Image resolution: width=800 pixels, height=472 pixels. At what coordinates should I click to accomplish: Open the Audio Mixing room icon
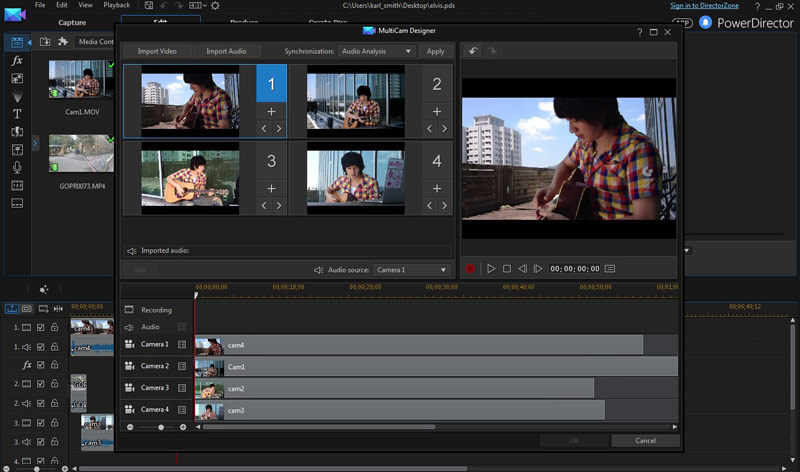point(17,150)
